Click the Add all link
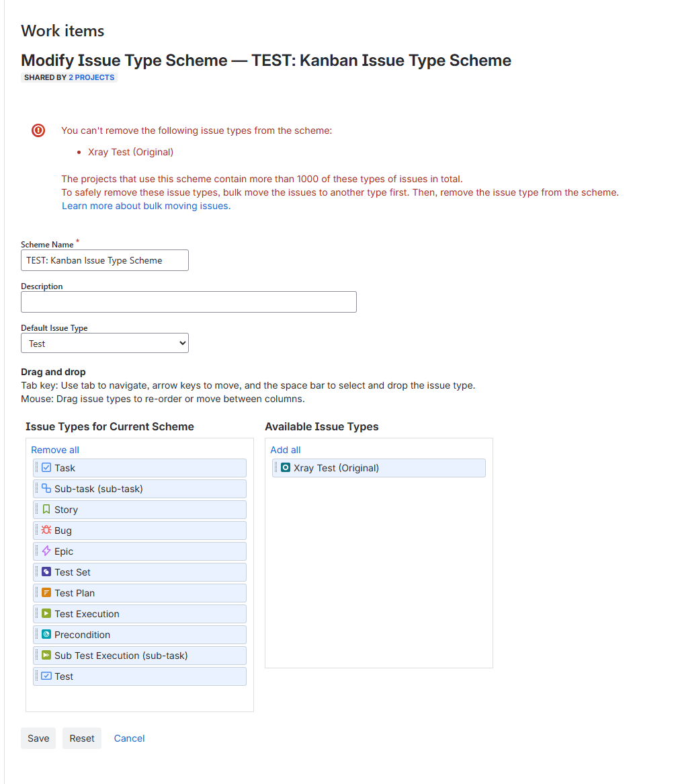The image size is (678, 784). (x=286, y=450)
